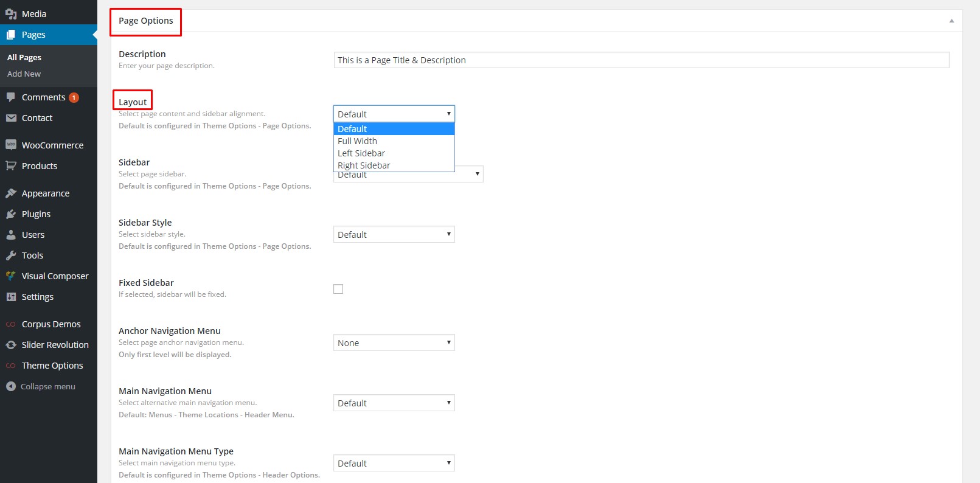Image resolution: width=980 pixels, height=483 pixels.
Task: Click the Fixed Sidebar label
Action: 146,283
